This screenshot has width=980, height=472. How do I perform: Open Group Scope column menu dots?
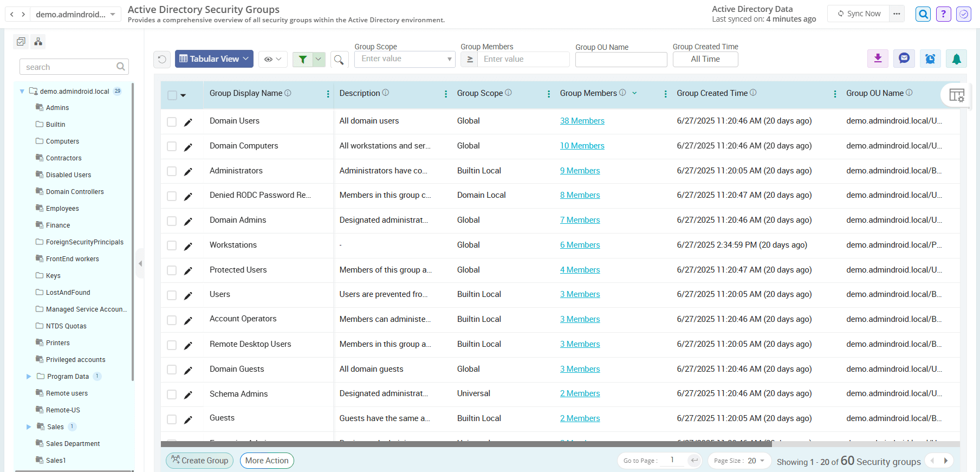(x=549, y=94)
